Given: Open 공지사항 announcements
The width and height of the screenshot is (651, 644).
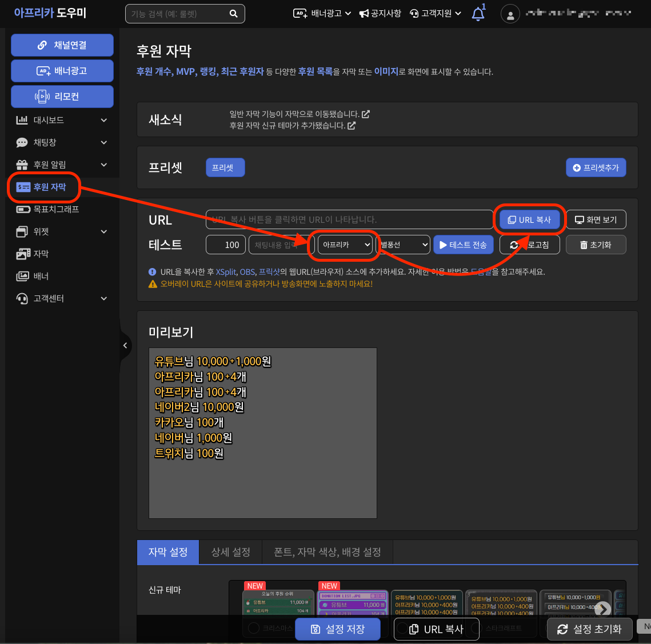Looking at the screenshot, I should point(380,13).
